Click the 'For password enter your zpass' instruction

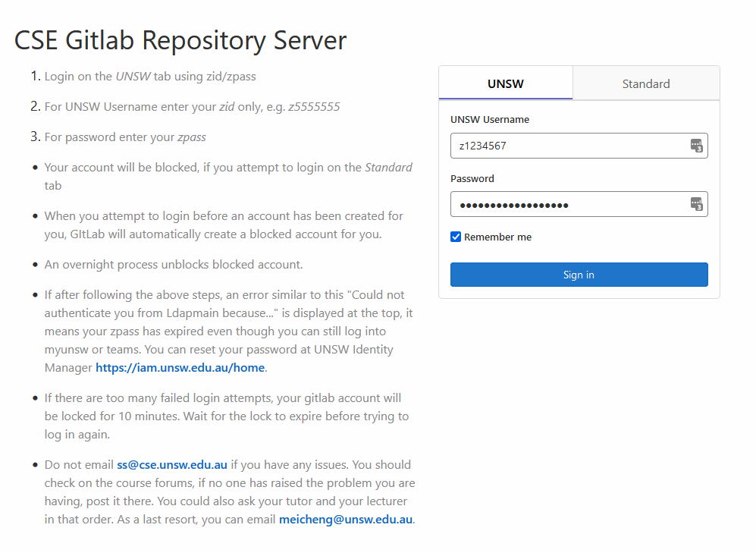(x=125, y=137)
